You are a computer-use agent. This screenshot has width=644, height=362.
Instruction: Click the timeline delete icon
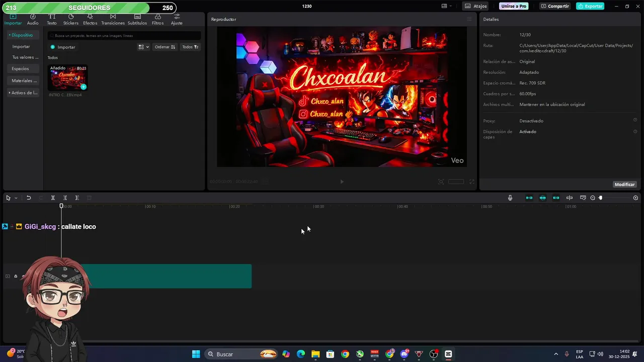pos(89,198)
